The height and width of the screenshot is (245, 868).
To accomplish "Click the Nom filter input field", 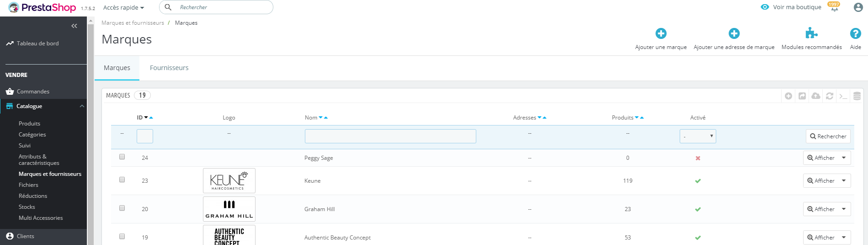I will coord(390,136).
